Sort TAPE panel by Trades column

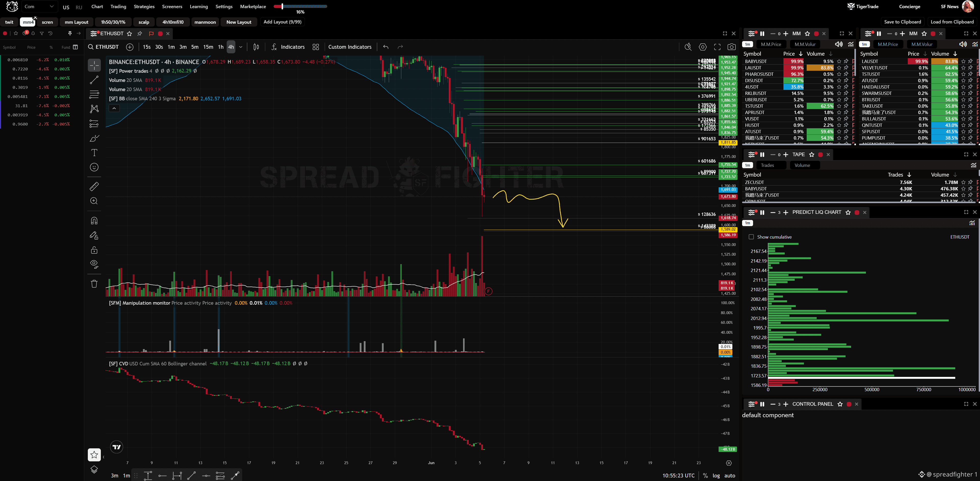(899, 175)
